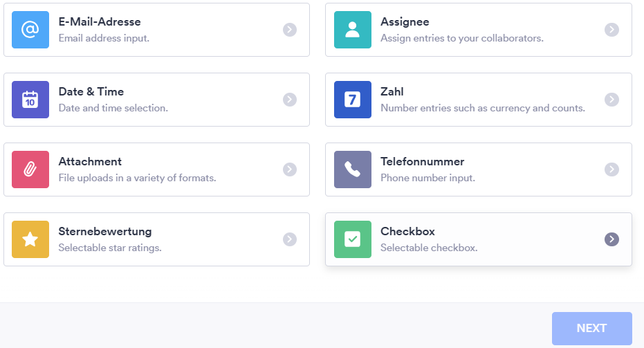This screenshot has width=644, height=348.
Task: Click the blue Zahl number seven icon
Action: (x=353, y=100)
